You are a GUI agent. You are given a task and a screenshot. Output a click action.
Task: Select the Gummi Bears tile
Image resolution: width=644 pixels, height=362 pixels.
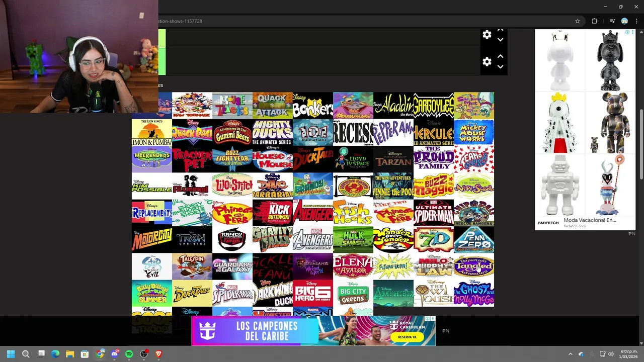pos(232,133)
